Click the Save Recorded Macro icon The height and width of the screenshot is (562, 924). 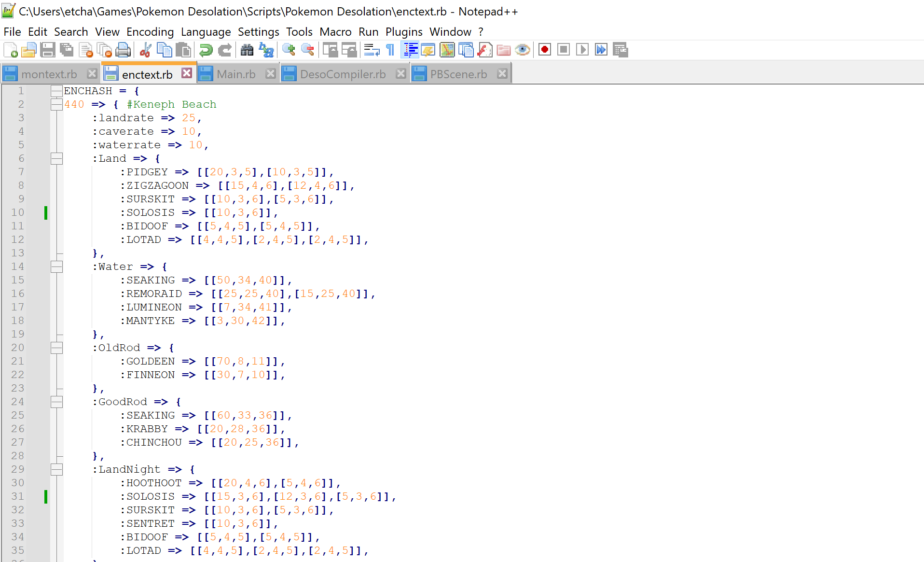coord(621,50)
